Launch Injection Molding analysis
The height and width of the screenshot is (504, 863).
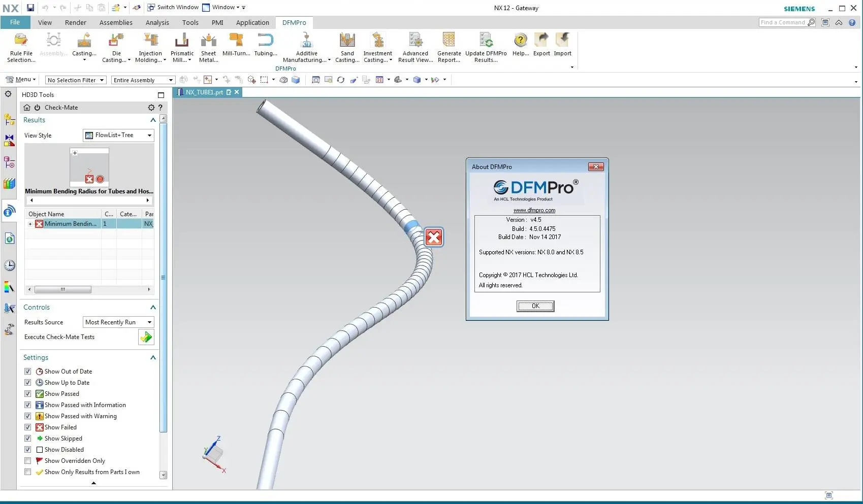click(x=150, y=47)
